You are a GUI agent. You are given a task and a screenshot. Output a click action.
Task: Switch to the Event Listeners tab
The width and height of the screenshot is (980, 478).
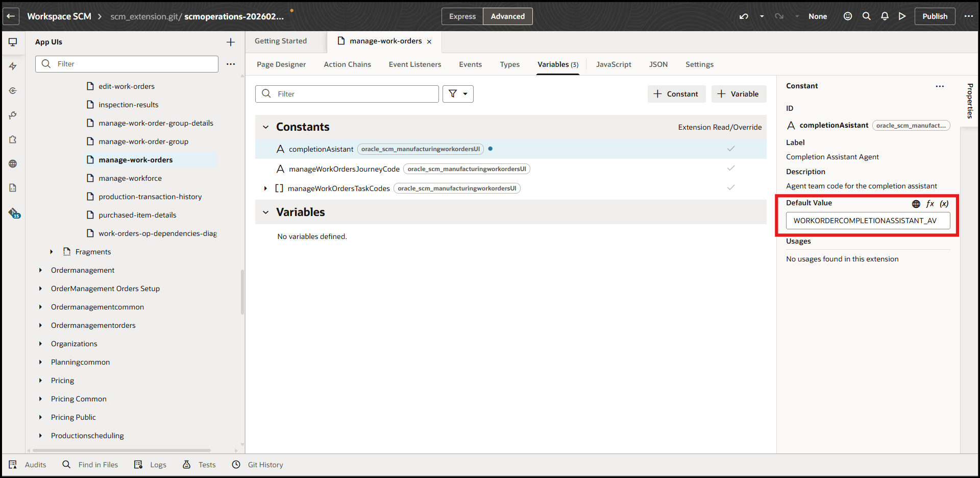click(x=415, y=64)
